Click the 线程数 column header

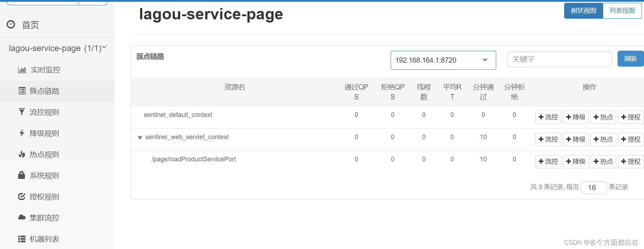coord(424,92)
